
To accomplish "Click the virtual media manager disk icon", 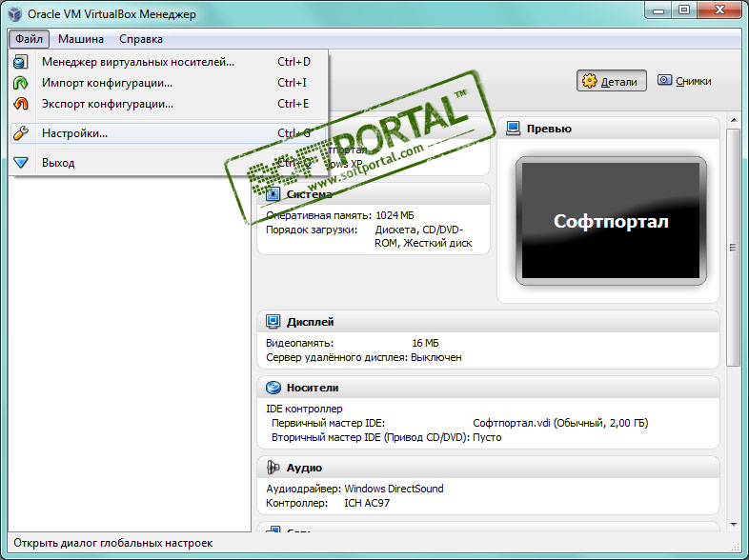I will [21, 62].
